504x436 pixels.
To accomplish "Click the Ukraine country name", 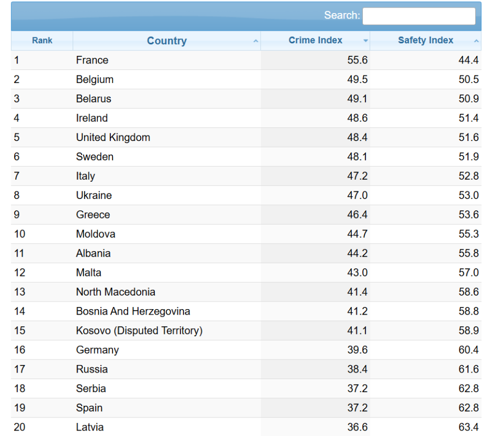I will [x=94, y=195].
